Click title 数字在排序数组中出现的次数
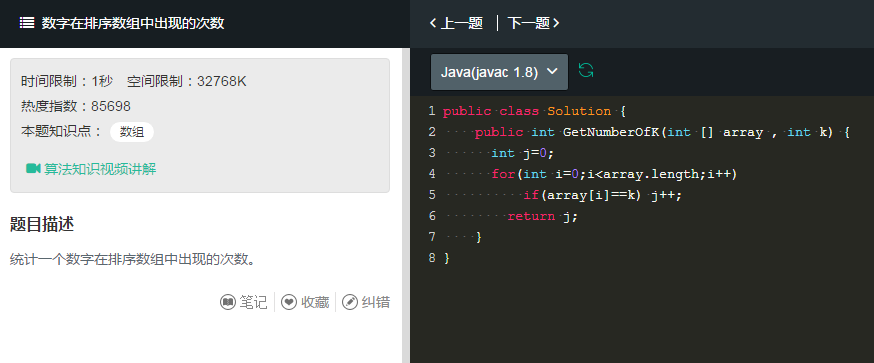Viewport: 874px width, 363px height. (x=133, y=23)
